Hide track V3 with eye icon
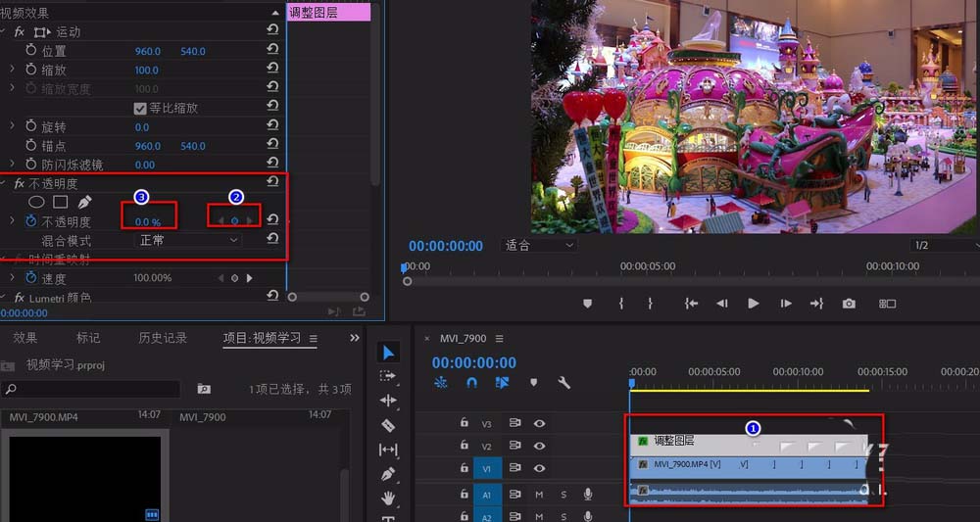This screenshot has height=522, width=980. (x=539, y=423)
